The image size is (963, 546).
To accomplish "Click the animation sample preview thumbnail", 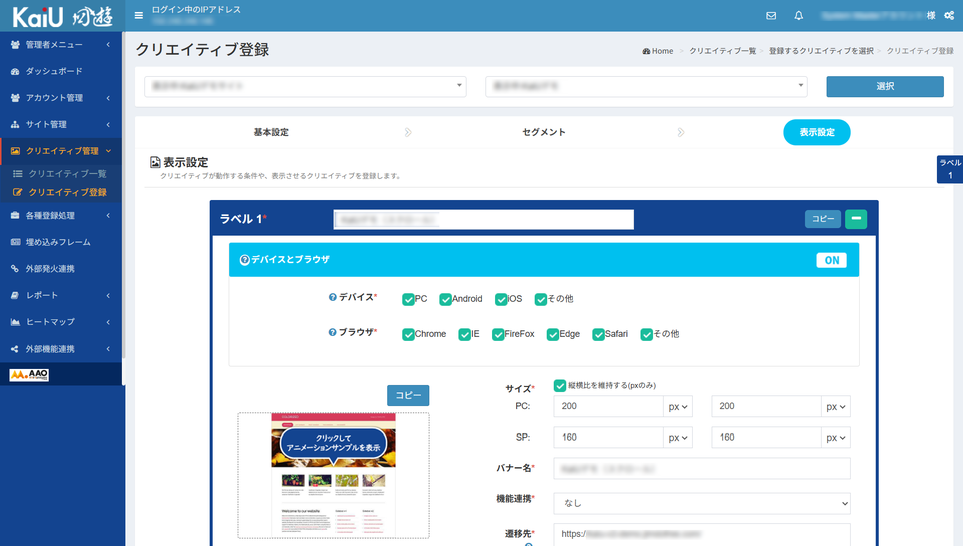I will (333, 475).
